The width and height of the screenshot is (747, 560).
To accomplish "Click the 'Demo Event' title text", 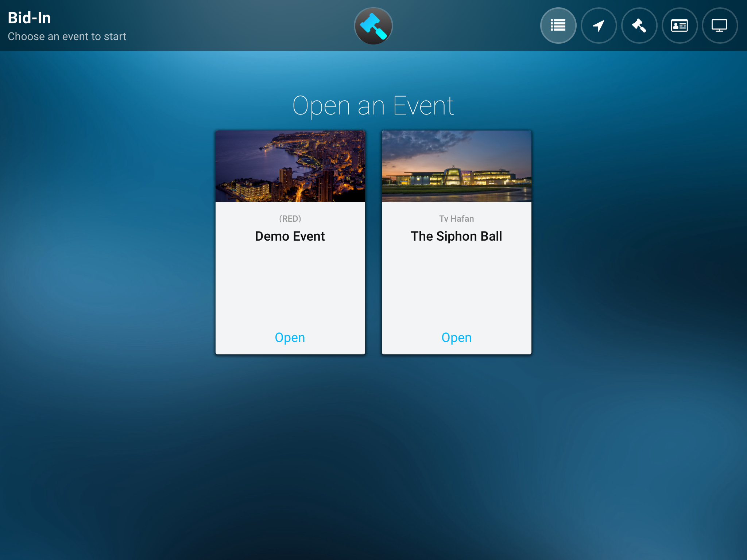I will click(x=290, y=236).
